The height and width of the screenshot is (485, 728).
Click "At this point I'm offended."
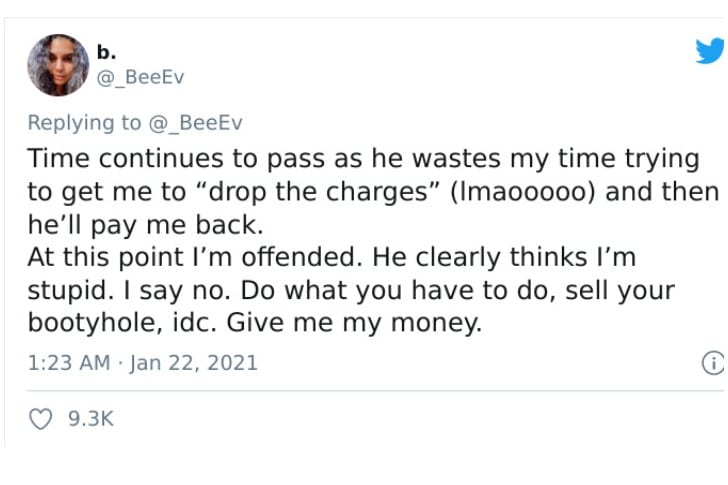195,257
